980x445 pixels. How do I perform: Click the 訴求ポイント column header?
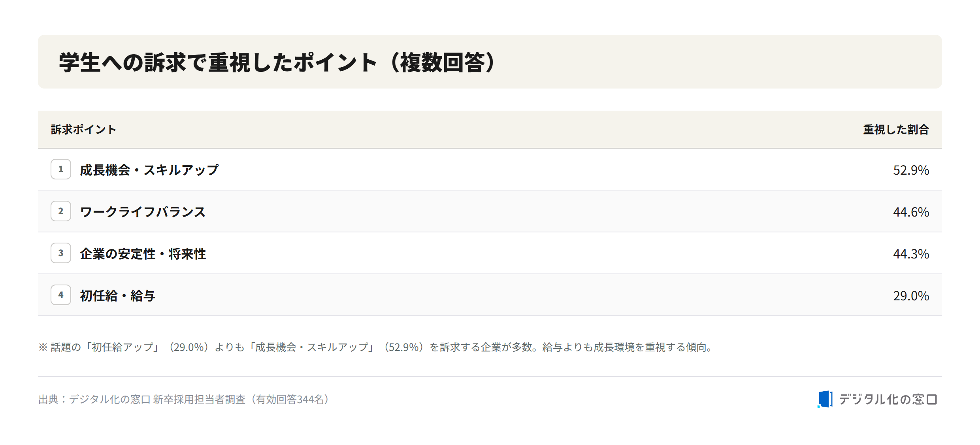tap(83, 129)
